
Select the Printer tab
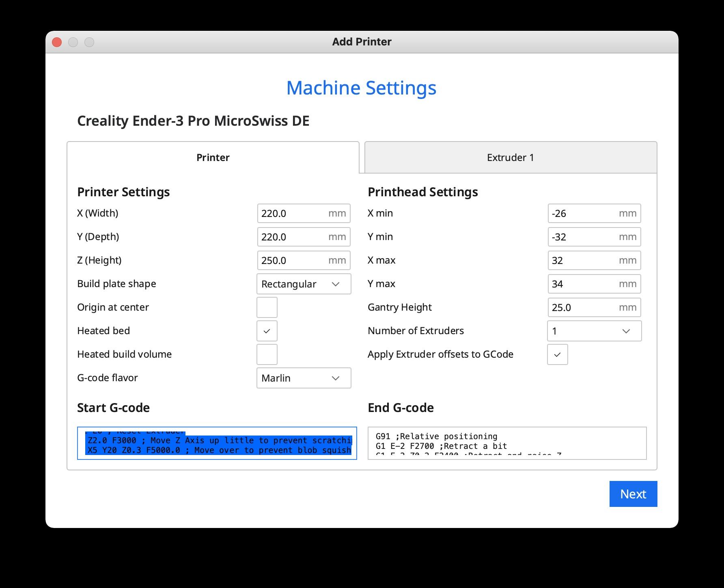[x=213, y=157]
